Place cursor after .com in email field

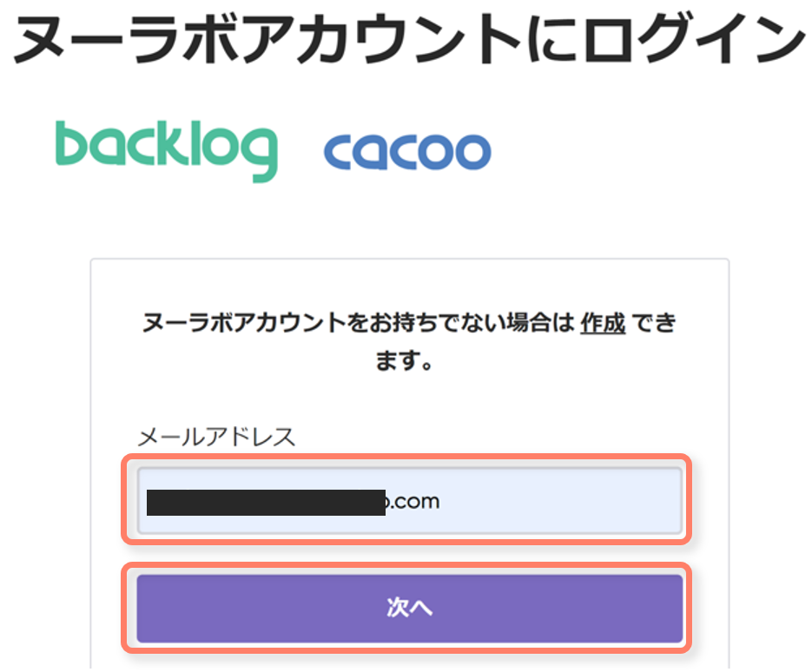pyautogui.click(x=441, y=502)
